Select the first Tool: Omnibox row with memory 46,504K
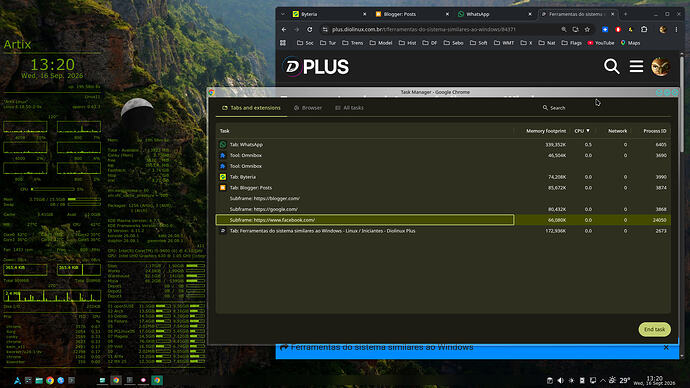This screenshot has width=690, height=388. [x=443, y=155]
